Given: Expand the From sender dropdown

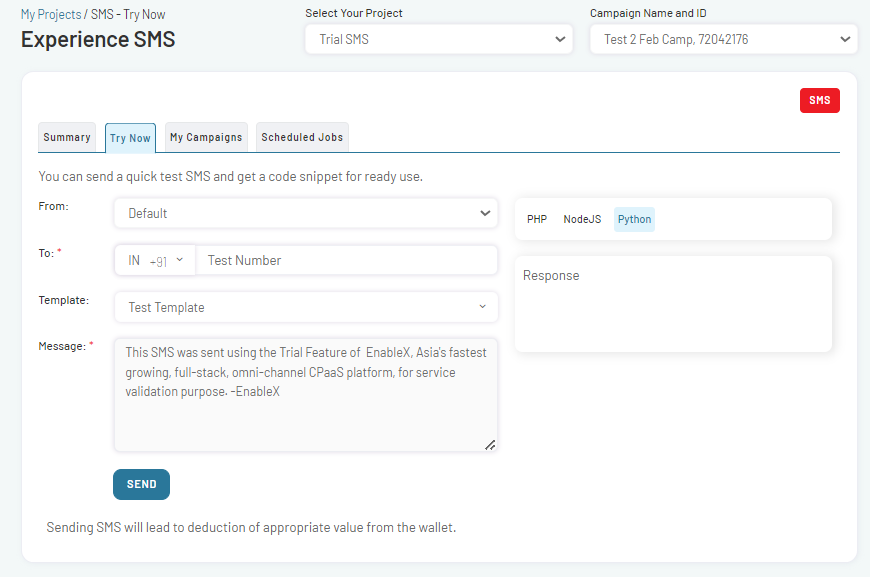Looking at the screenshot, I should point(305,213).
